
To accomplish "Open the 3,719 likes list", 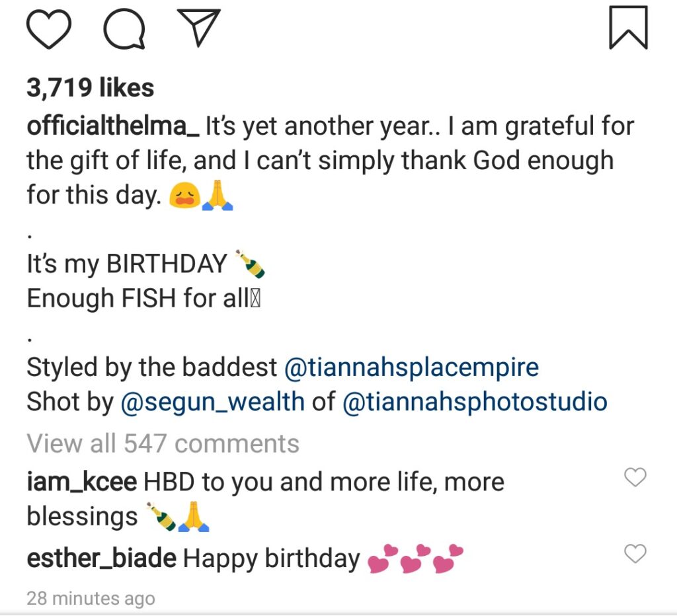I will (x=89, y=87).
